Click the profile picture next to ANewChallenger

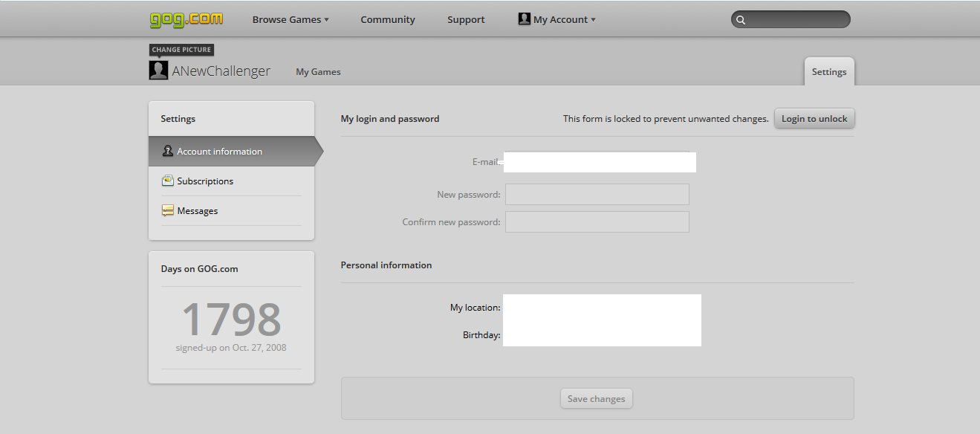[x=158, y=71]
